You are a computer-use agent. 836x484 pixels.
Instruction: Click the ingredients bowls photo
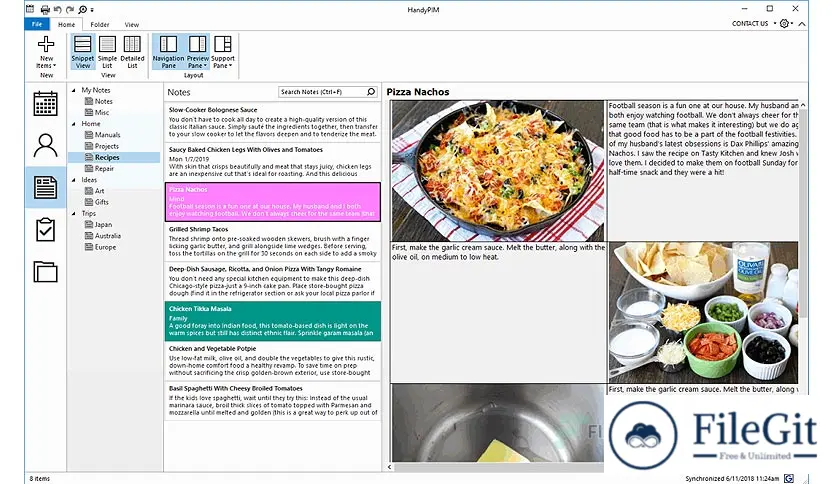(x=704, y=312)
